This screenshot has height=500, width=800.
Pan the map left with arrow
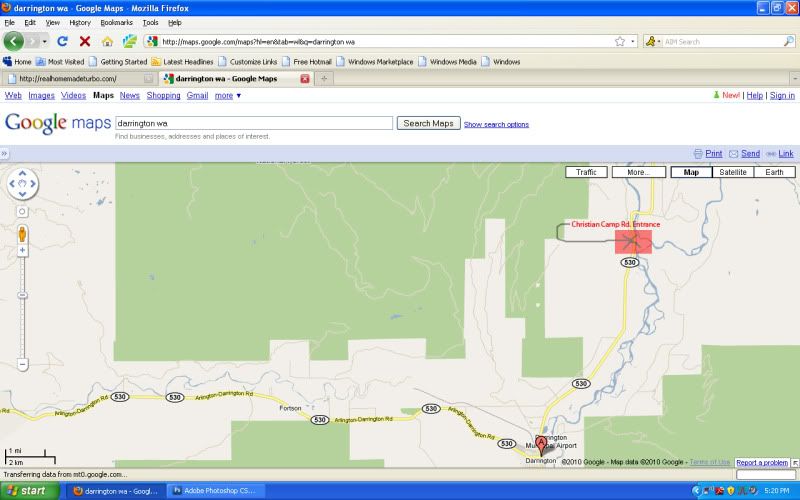click(12, 184)
